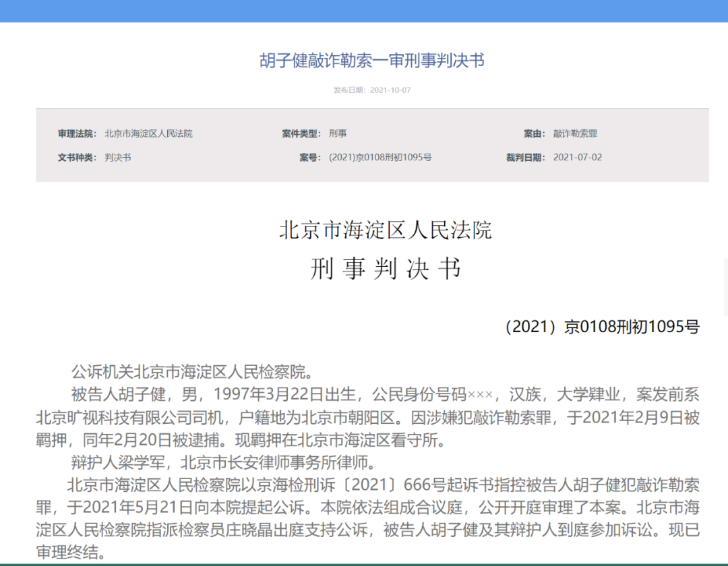Click the title 胡子健敲诈勒索一审刑事判决书
This screenshot has height=566, width=728.
pyautogui.click(x=372, y=61)
